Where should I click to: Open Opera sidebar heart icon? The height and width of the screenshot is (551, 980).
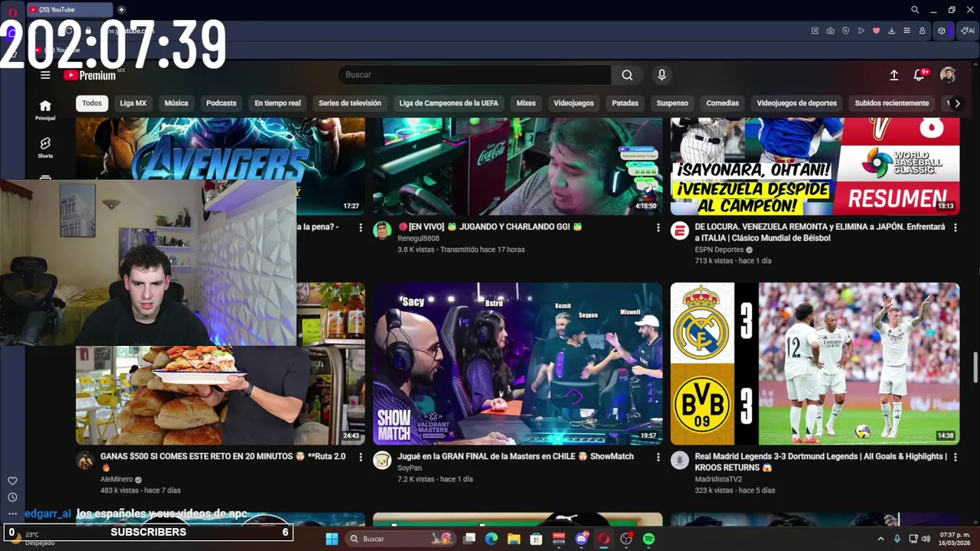point(12,481)
